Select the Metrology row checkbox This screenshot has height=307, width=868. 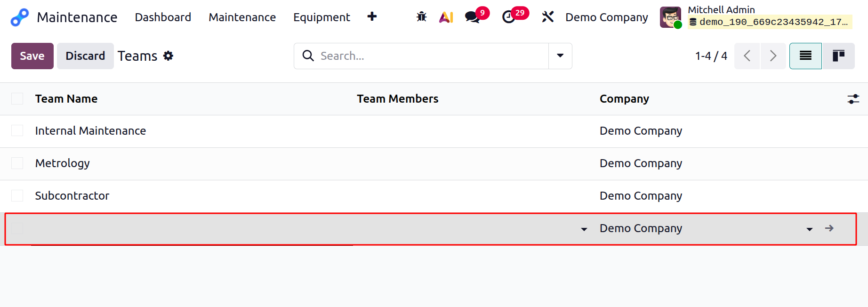(17, 163)
